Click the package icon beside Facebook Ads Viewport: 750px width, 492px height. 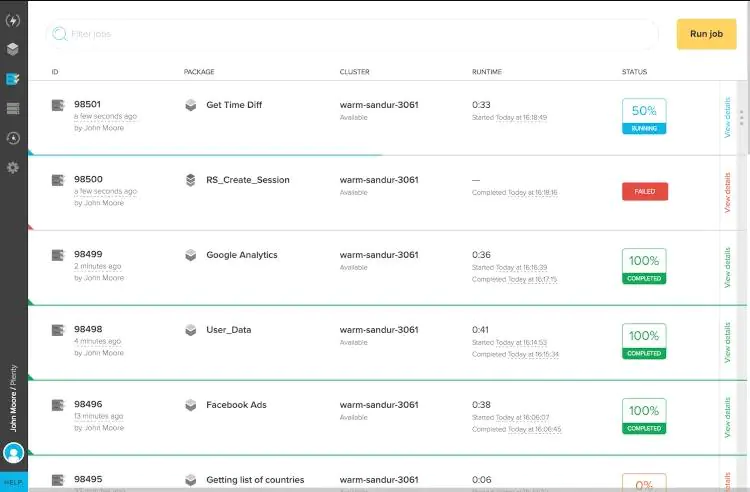click(190, 405)
